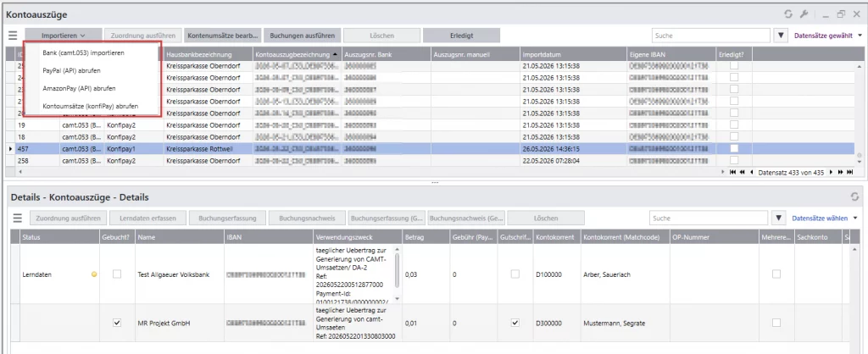This screenshot has height=354, width=868.
Task: Uncheck Gutschrift for the D300000 row
Action: pos(515,323)
